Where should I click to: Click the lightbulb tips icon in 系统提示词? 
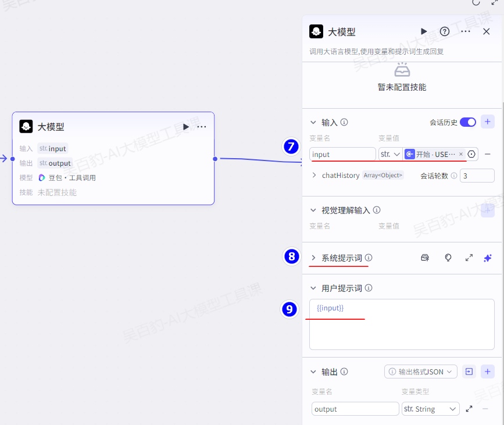click(448, 258)
